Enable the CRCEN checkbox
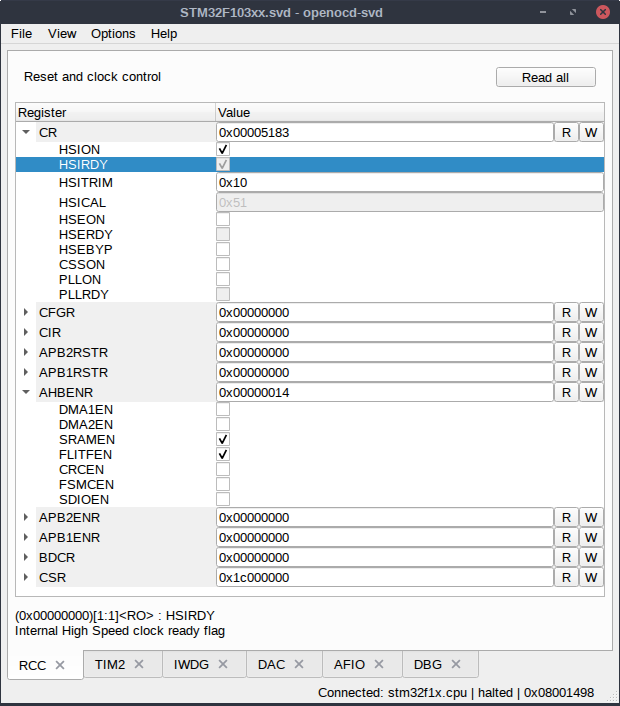 (x=223, y=469)
